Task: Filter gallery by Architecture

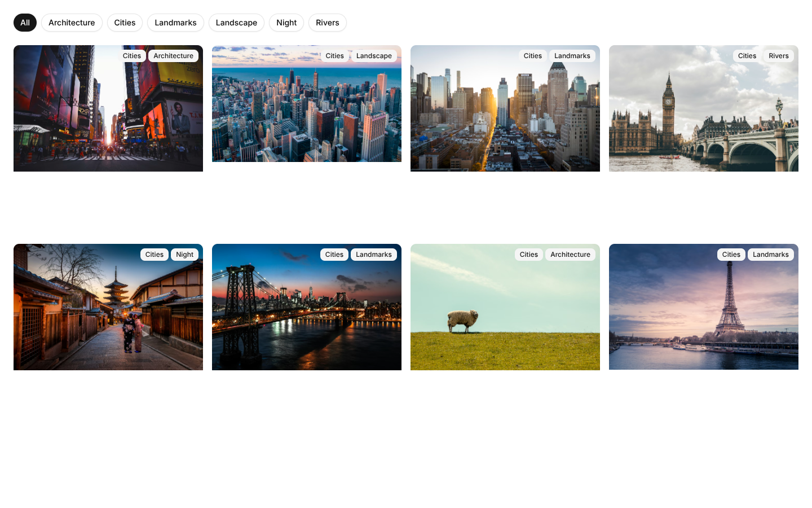Action: (72, 23)
